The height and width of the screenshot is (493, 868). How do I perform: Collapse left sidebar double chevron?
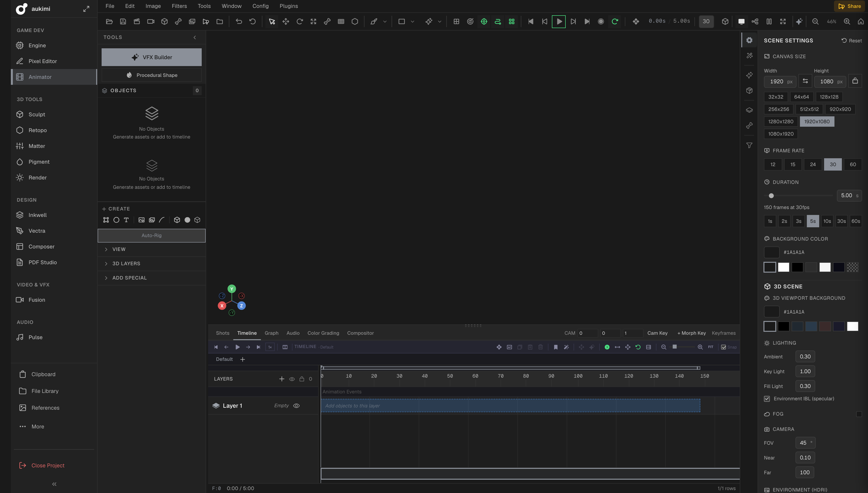(x=54, y=484)
